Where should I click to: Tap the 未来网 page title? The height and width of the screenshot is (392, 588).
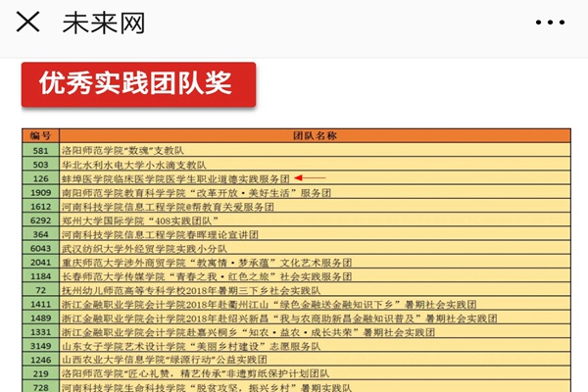(104, 24)
